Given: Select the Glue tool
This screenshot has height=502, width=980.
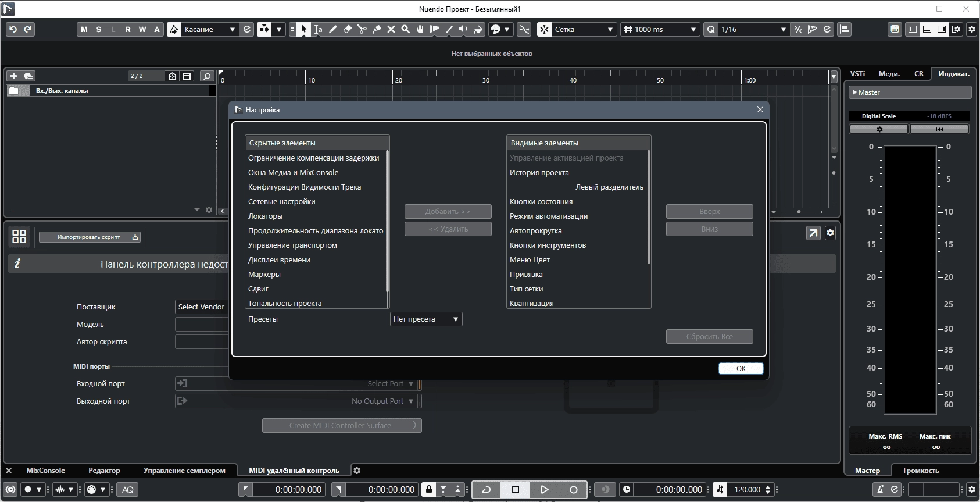Looking at the screenshot, I should point(377,29).
